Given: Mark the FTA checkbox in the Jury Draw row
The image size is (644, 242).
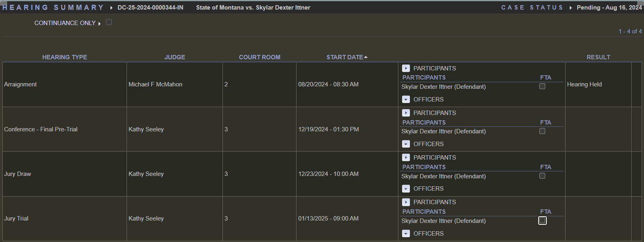Looking at the screenshot, I should point(542,176).
